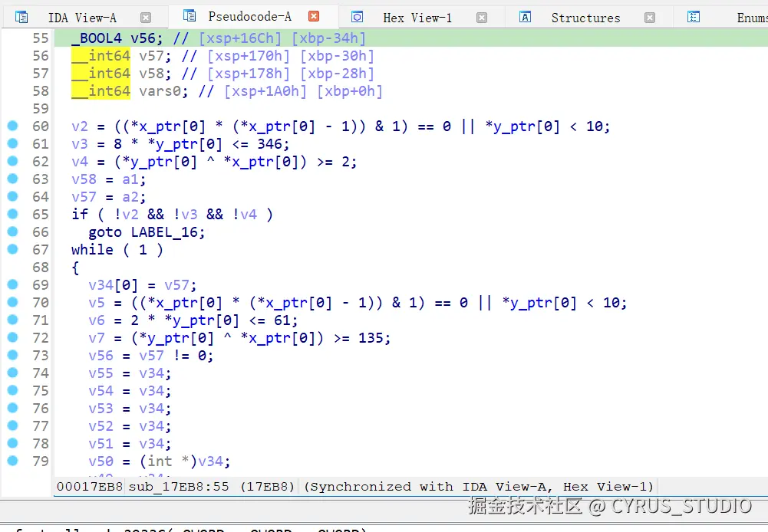
Task: Click 'v34[0] = v57;' on line 69
Action: 143,285
